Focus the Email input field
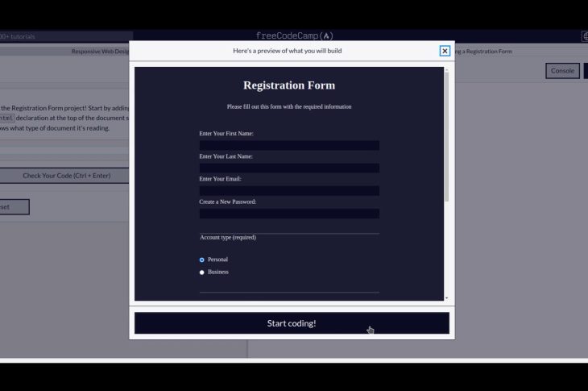The width and height of the screenshot is (588, 391). coord(289,191)
